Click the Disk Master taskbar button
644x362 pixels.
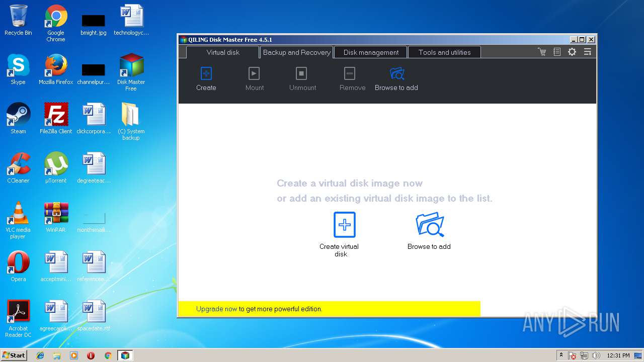point(125,355)
